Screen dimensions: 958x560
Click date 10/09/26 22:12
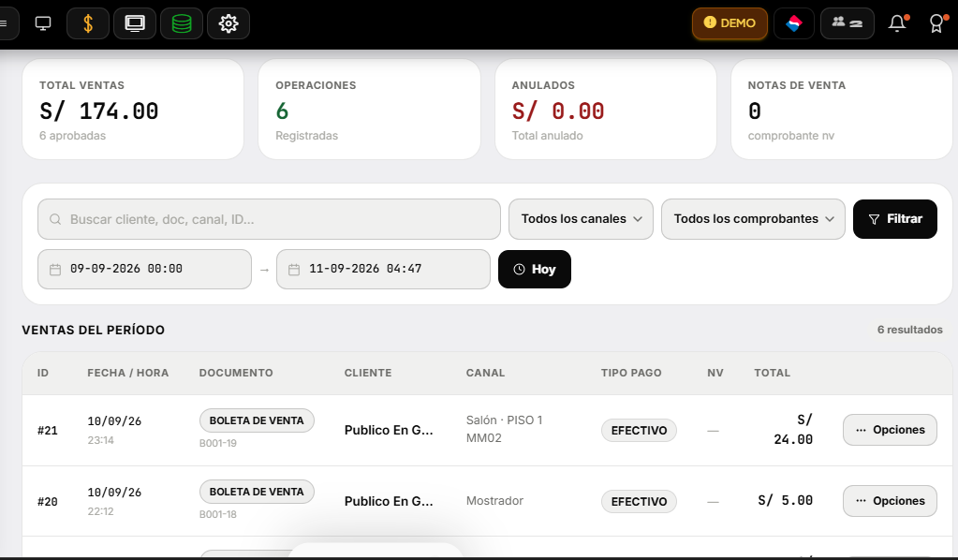[114, 501]
